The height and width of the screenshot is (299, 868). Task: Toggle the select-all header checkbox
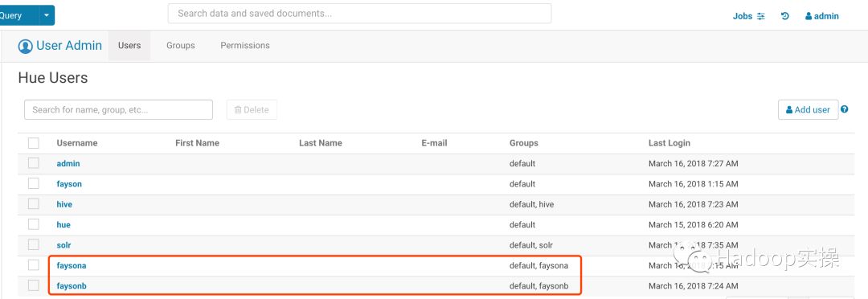point(34,143)
